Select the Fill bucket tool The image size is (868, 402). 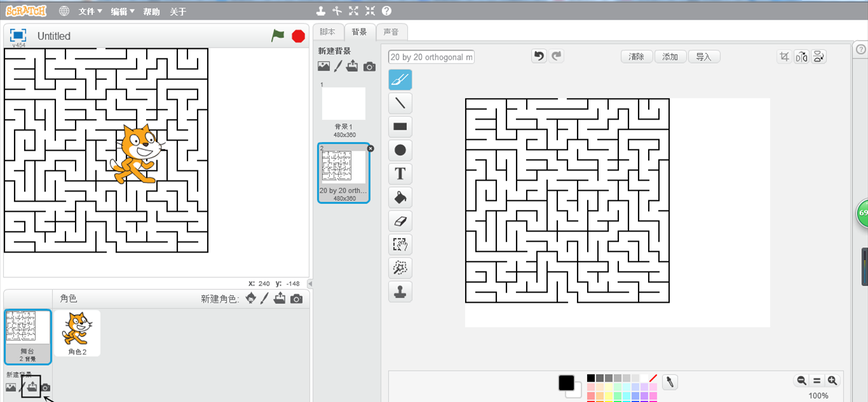tap(400, 197)
